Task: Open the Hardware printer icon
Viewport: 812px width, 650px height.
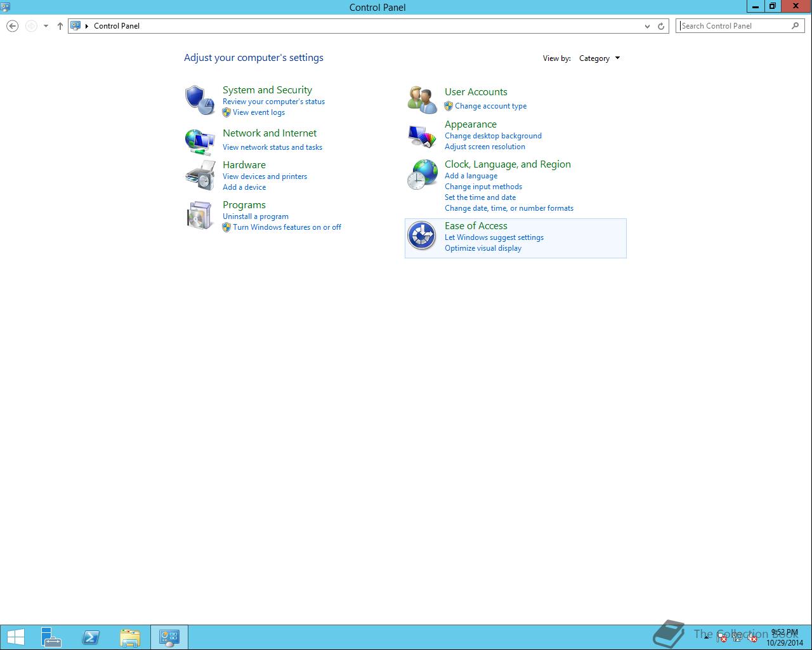Action: point(200,175)
